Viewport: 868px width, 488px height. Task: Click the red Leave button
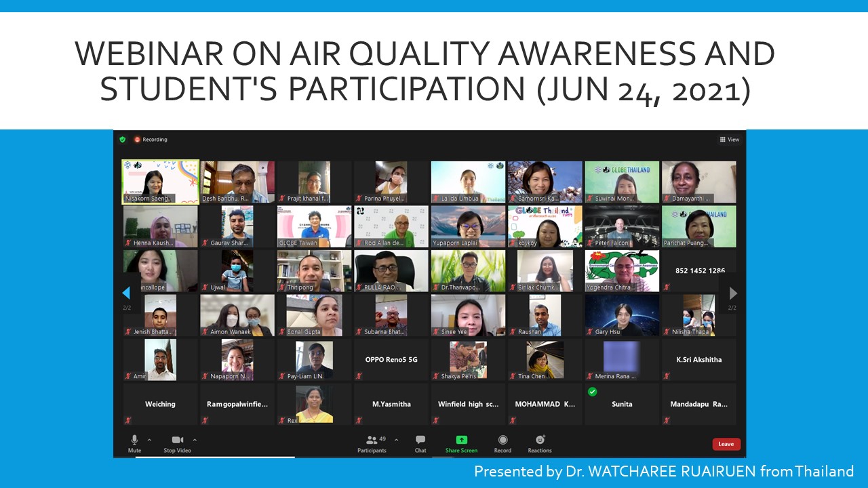point(726,444)
